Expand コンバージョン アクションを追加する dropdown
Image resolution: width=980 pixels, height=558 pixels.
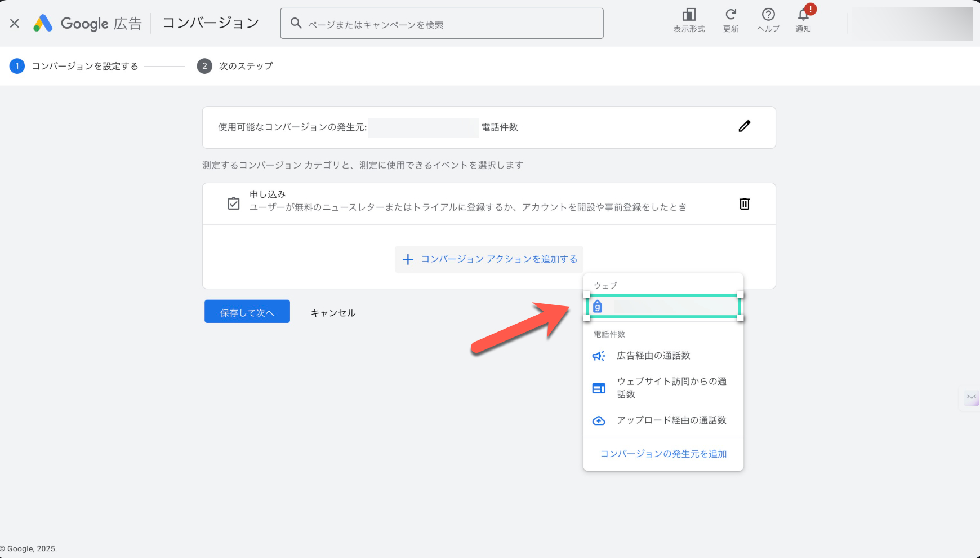[489, 259]
